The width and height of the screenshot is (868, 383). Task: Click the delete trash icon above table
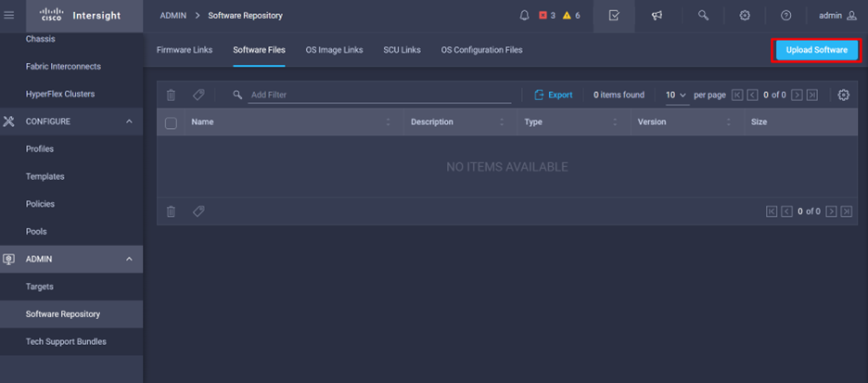[x=171, y=96]
